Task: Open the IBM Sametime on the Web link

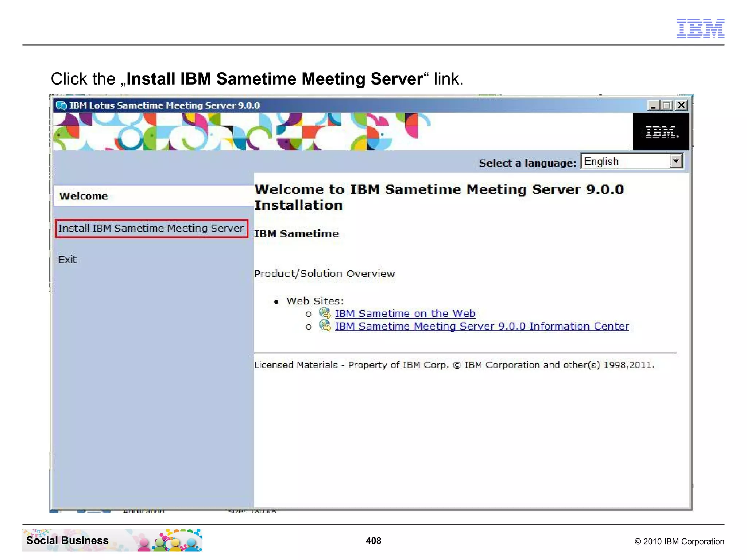Action: tap(405, 314)
